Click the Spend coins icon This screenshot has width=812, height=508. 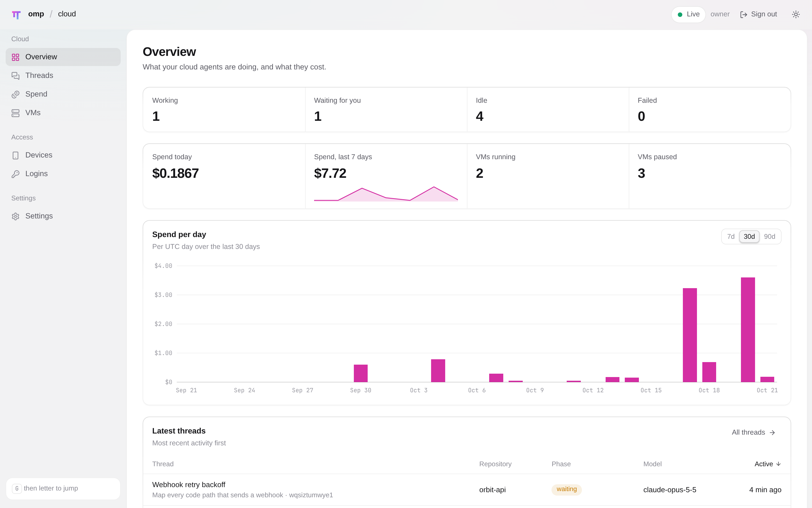[x=16, y=95]
